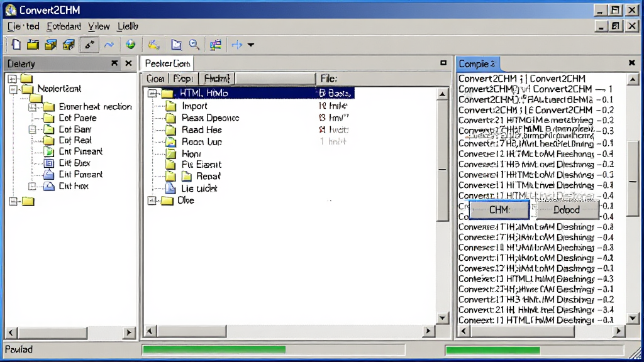This screenshot has height=362, width=644.
Task: Open the Eotledard menu
Action: click(64, 26)
